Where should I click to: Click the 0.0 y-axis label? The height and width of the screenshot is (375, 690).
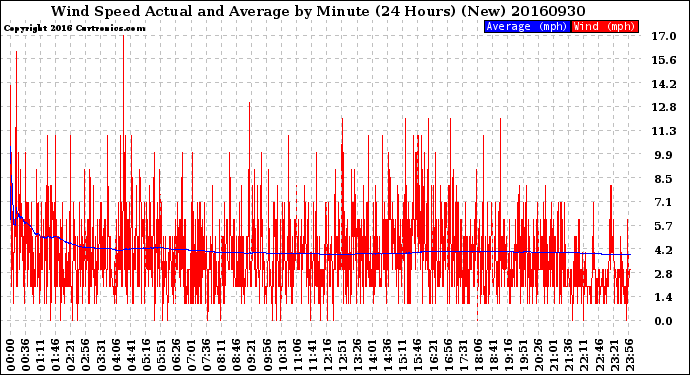[x=664, y=321]
